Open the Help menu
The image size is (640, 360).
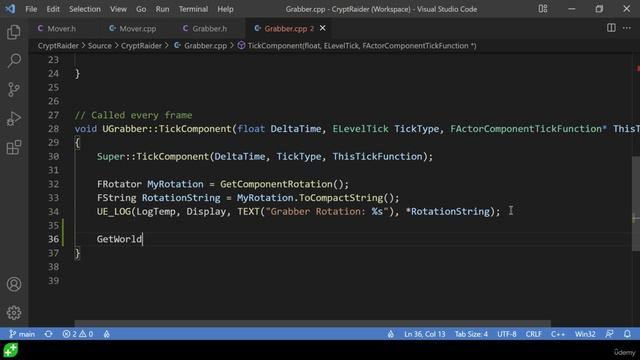(225, 9)
